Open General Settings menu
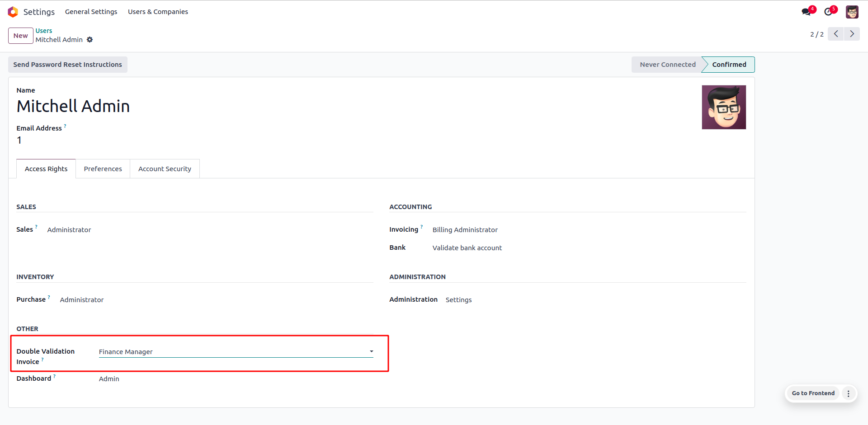This screenshot has height=425, width=868. pyautogui.click(x=91, y=12)
